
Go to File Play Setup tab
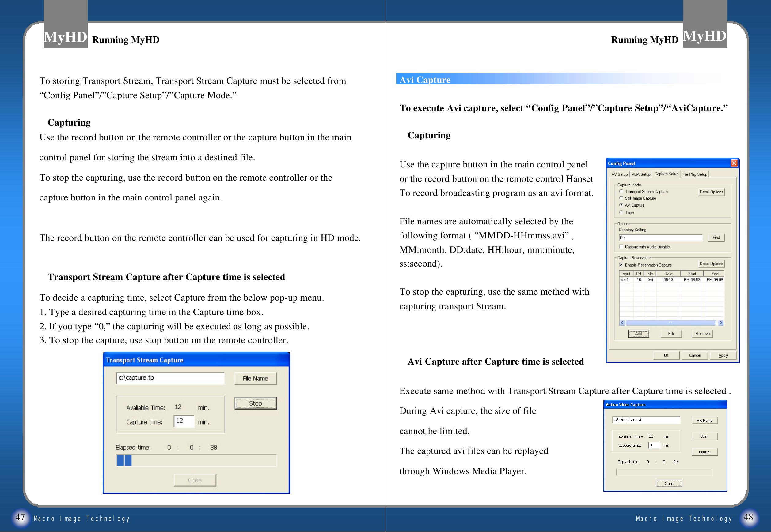point(695,174)
